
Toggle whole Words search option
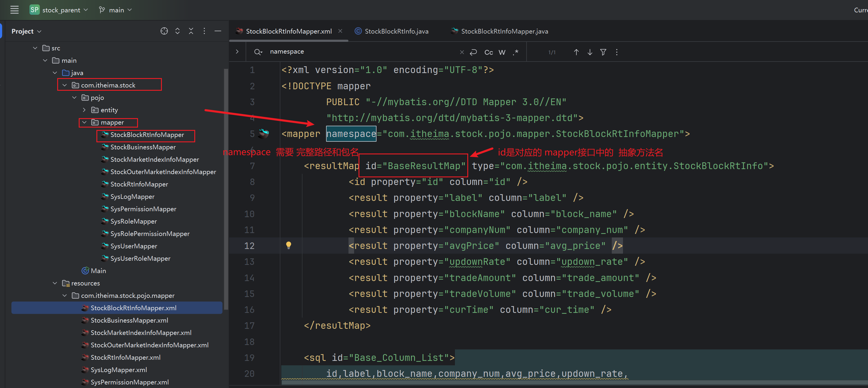[x=502, y=52]
